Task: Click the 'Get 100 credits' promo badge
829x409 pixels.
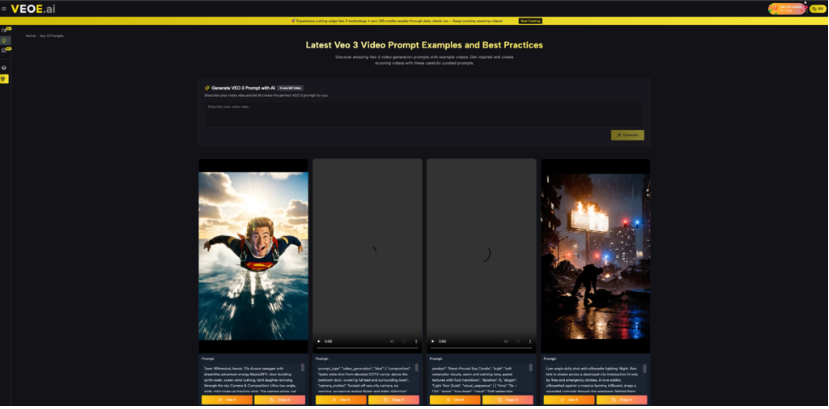Action: (x=786, y=8)
